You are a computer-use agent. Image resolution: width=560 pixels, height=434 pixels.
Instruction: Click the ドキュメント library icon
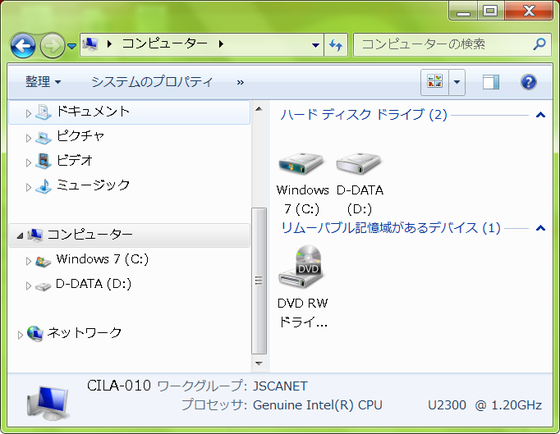click(43, 112)
